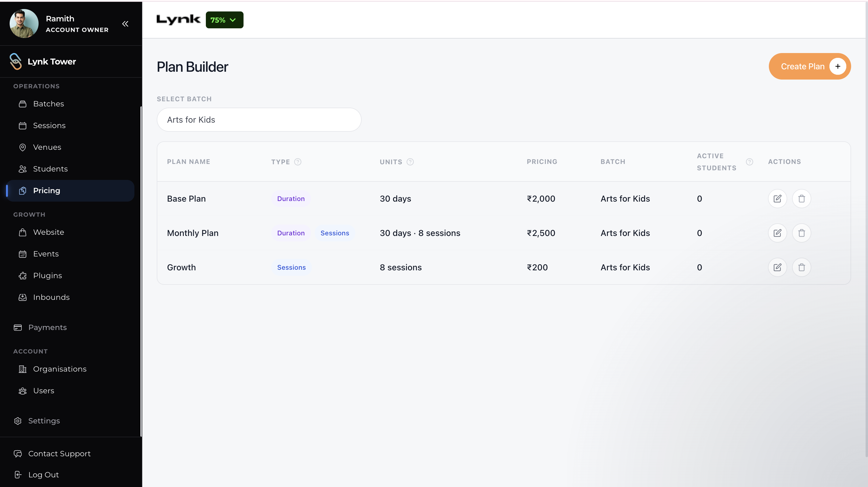
Task: Click the Inbounds inbox icon
Action: (x=23, y=297)
